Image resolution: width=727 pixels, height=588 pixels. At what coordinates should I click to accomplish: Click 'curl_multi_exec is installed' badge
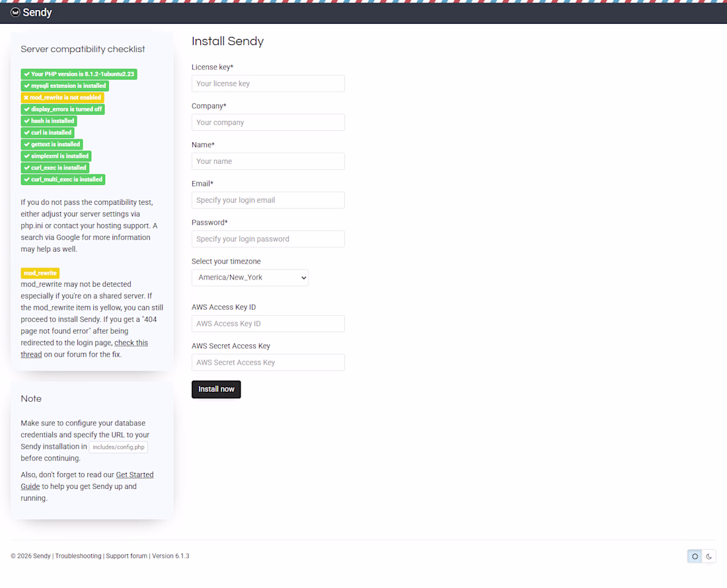point(63,179)
